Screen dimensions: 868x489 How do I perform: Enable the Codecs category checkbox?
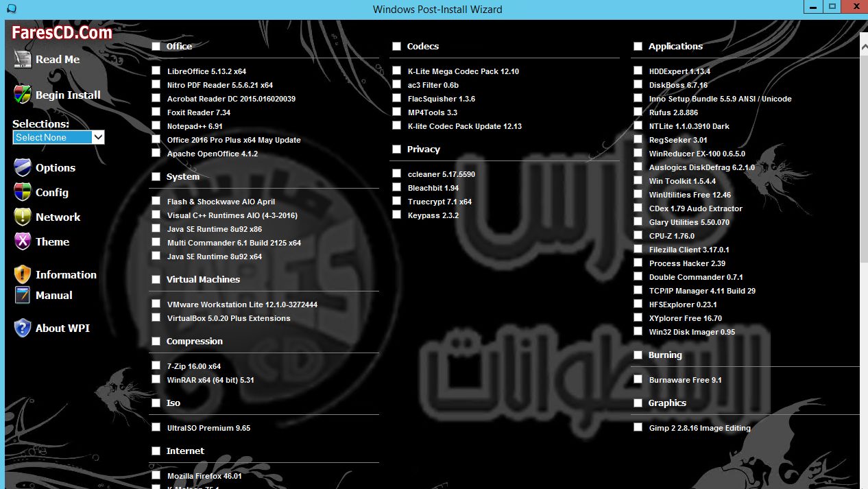pyautogui.click(x=397, y=46)
